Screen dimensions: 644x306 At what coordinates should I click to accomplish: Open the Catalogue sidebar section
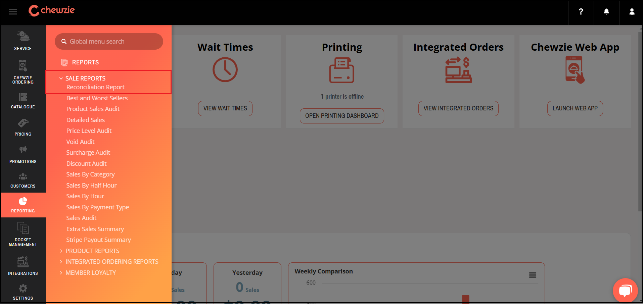[x=23, y=101]
